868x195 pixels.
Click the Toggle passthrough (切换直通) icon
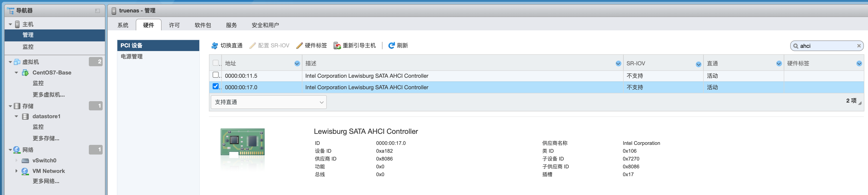click(x=215, y=46)
